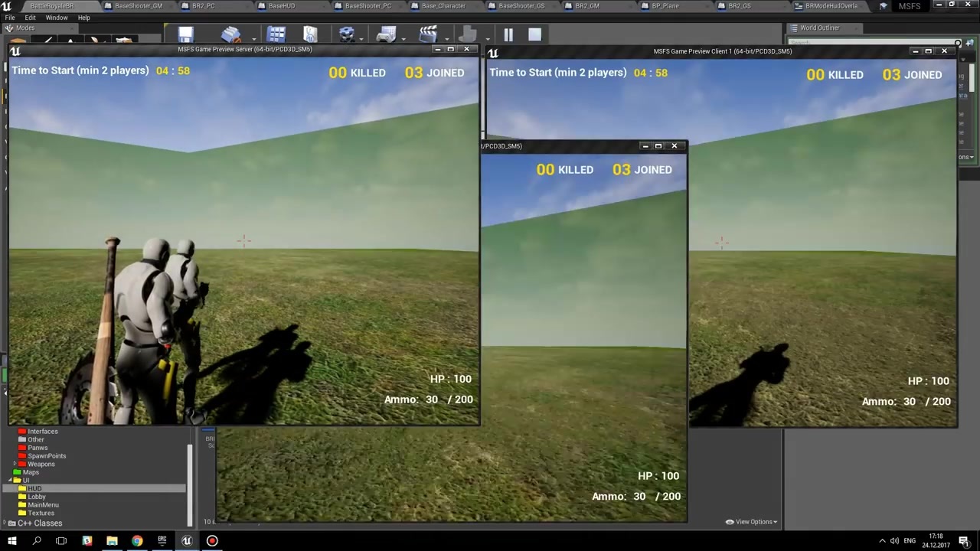Screen dimensions: 980x551
Task: Open Task View on the taskbar
Action: (61, 541)
